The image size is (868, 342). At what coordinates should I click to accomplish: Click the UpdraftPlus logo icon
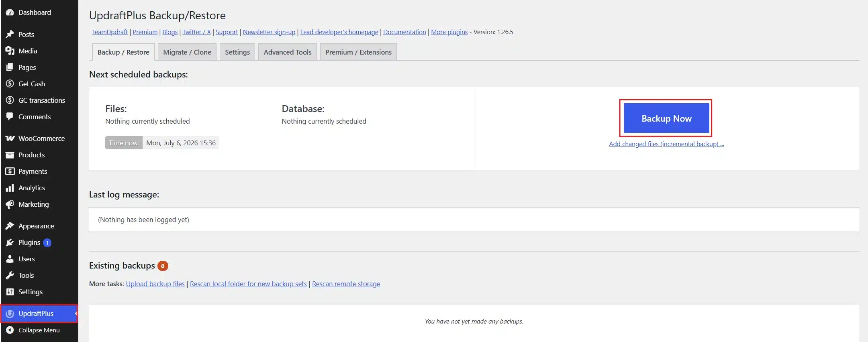pos(10,313)
